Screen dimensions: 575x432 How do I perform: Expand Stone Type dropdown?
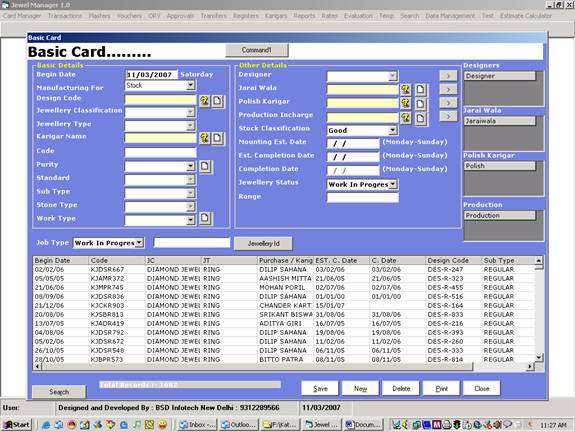(190, 207)
